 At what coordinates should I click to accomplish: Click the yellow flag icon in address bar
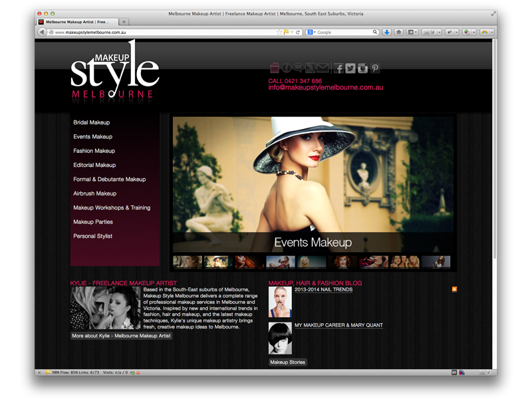(x=286, y=32)
